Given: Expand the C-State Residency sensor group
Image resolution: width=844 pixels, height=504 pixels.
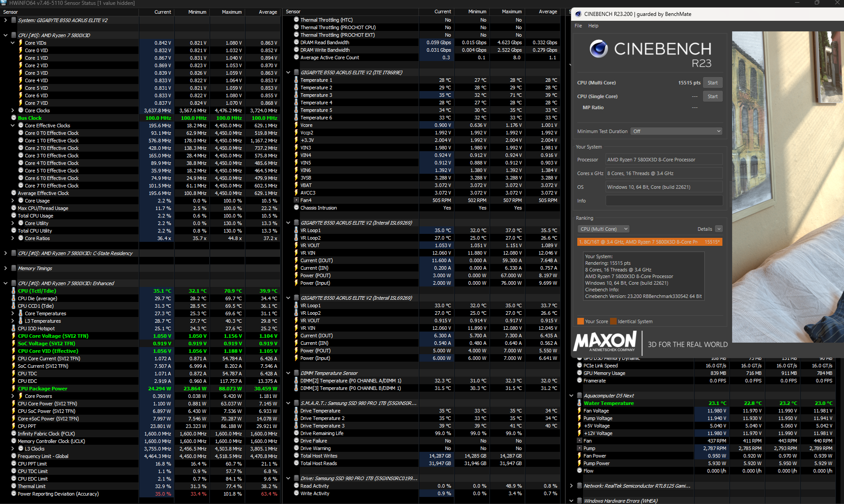Looking at the screenshot, I should [x=5, y=253].
